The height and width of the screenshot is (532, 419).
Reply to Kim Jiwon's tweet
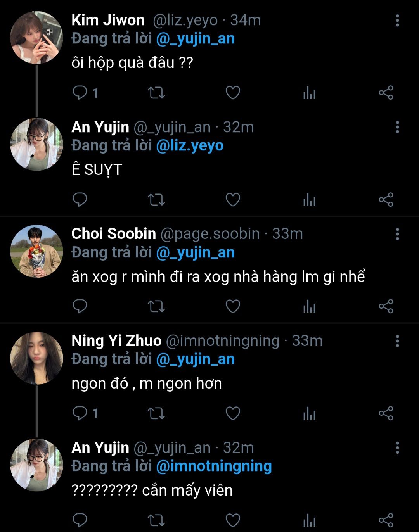click(x=80, y=93)
